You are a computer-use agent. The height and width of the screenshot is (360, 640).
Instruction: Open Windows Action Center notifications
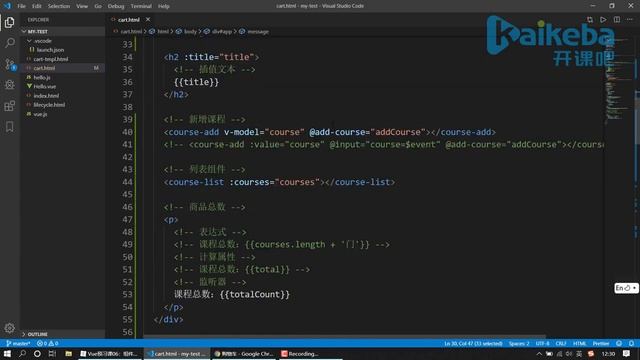point(627,354)
